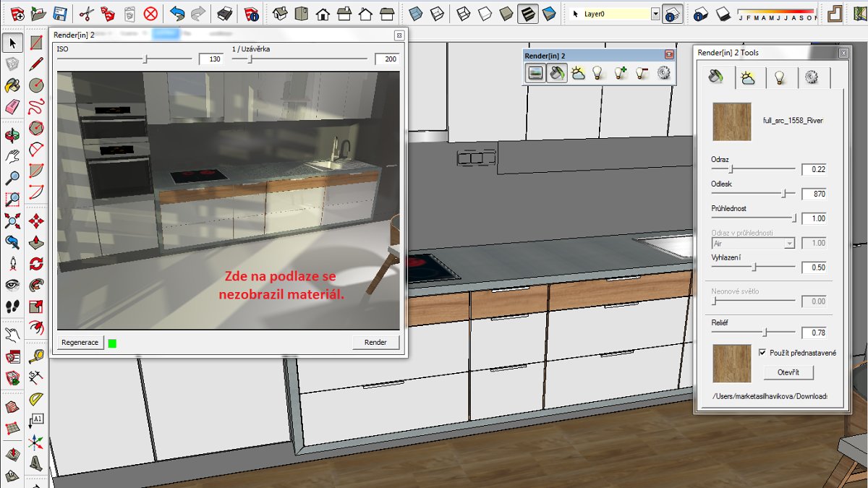Click the Print icon

click(x=225, y=13)
